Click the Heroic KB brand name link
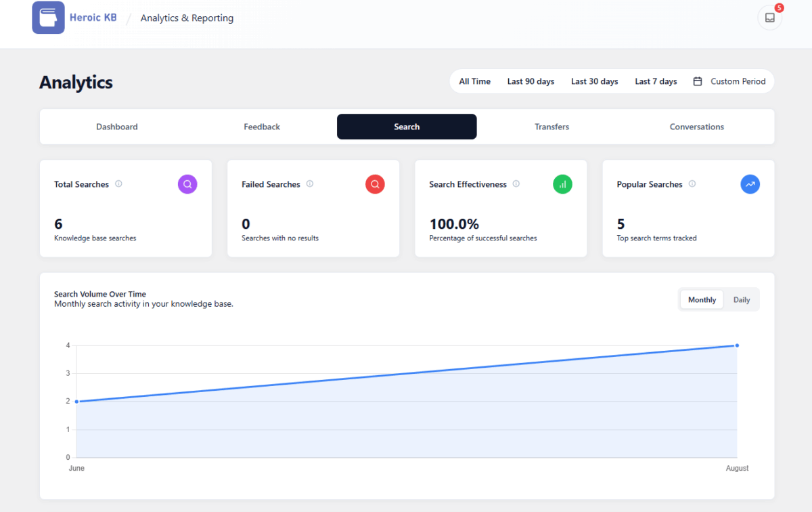This screenshot has height=512, width=812. (93, 18)
